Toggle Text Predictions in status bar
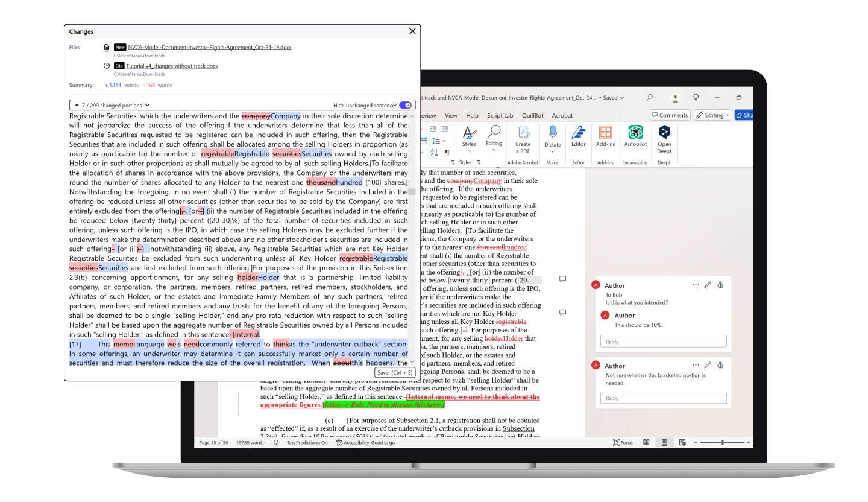 307,443
